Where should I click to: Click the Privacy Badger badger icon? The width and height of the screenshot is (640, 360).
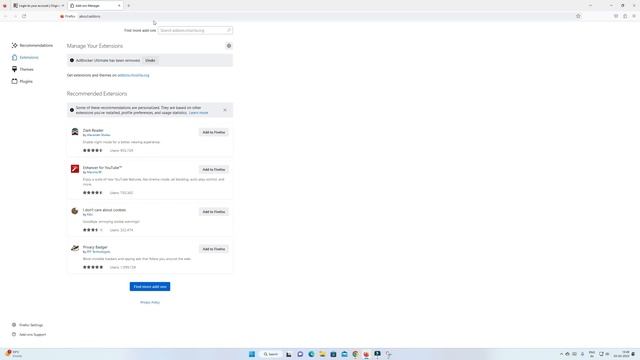coord(75,248)
